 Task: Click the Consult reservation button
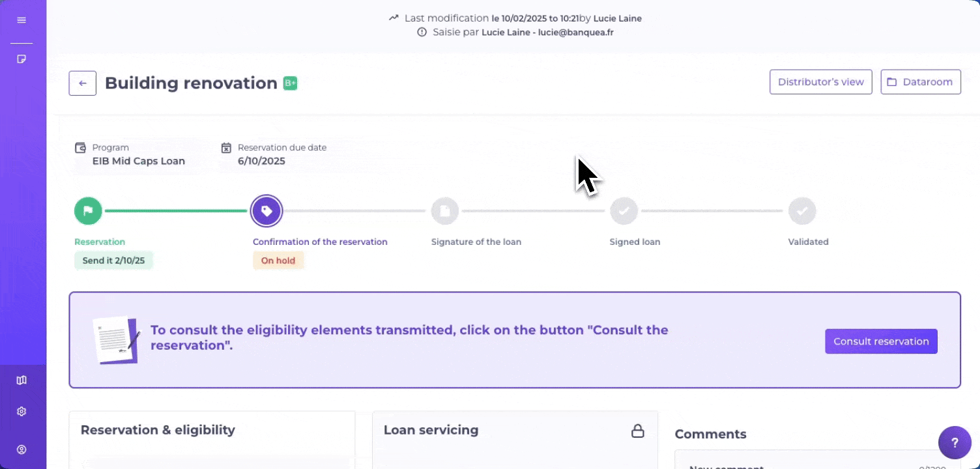click(881, 341)
